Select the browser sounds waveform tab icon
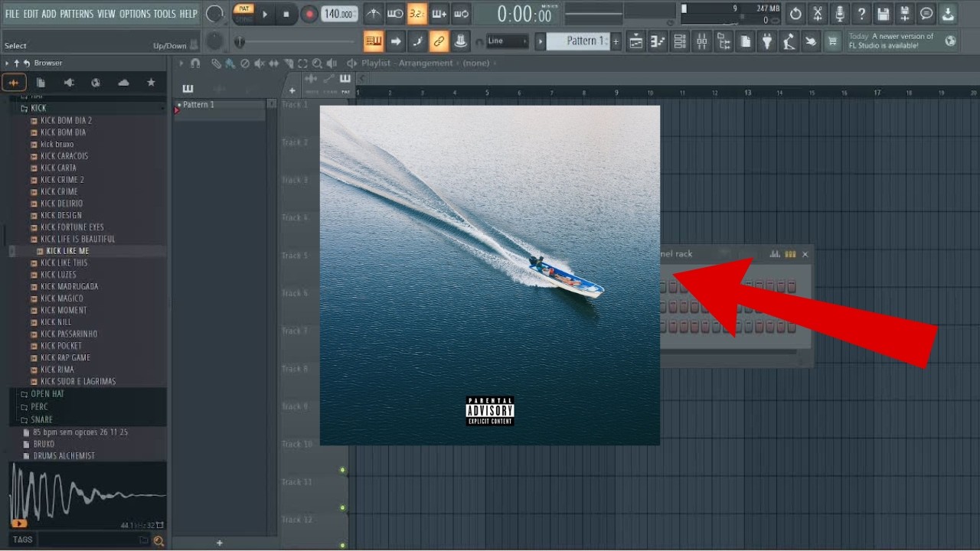The image size is (980, 551). point(14,83)
